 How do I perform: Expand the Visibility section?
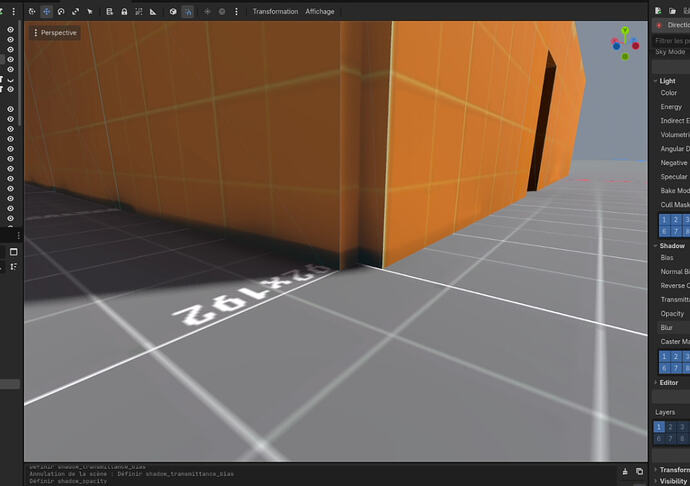click(x=672, y=481)
